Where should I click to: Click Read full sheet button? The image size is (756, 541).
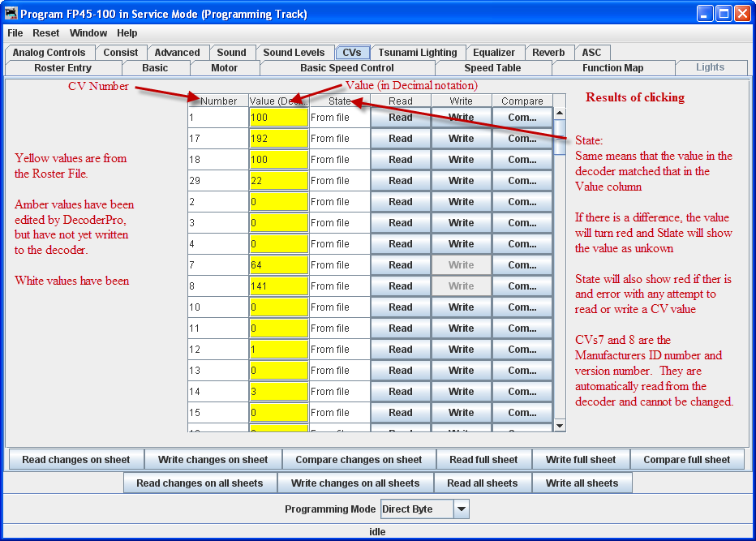483,460
